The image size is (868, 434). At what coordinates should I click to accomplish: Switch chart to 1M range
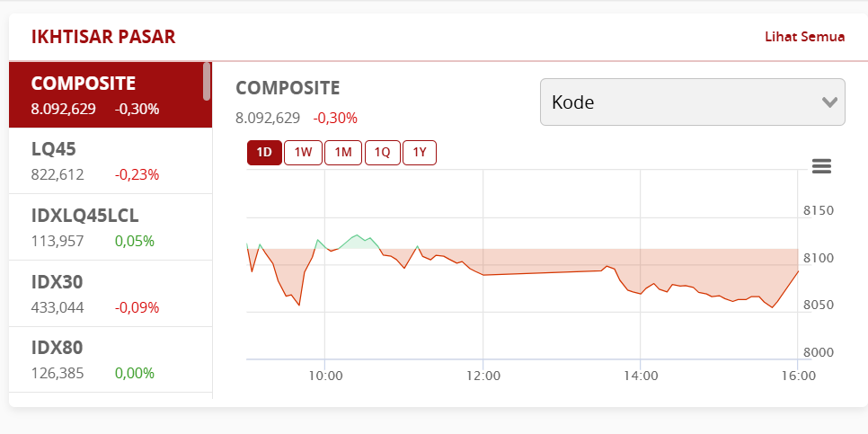[342, 153]
